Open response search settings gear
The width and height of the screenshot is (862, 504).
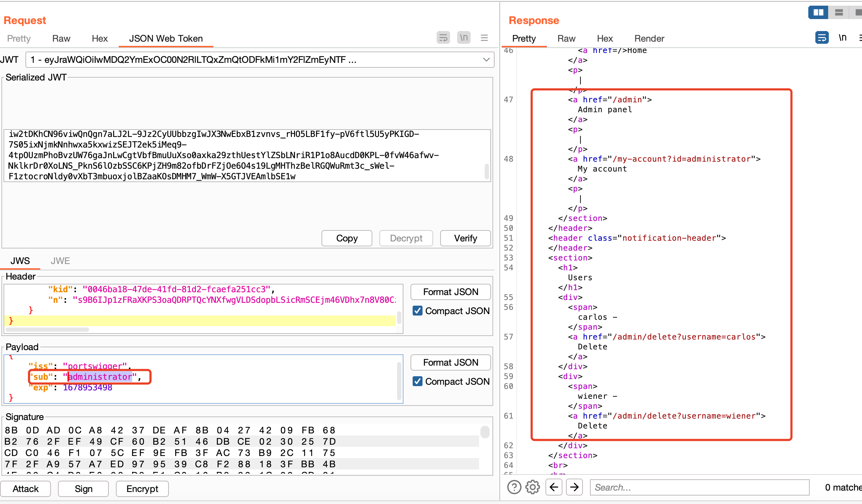click(x=532, y=487)
